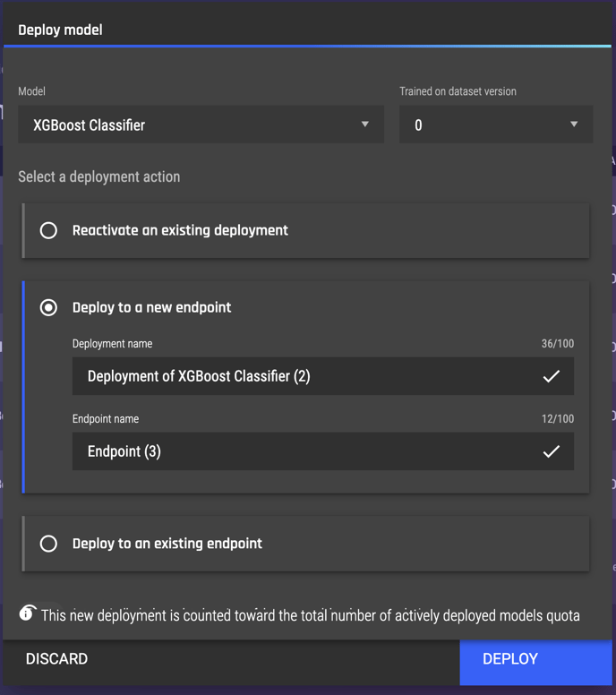616x695 pixels.
Task: Click the 12/100 character counter
Action: click(558, 419)
